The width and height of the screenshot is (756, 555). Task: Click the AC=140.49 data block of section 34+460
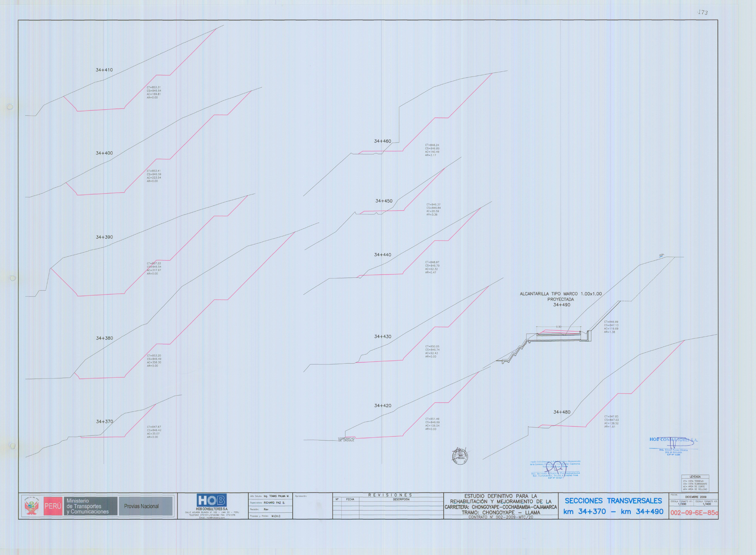click(x=432, y=150)
